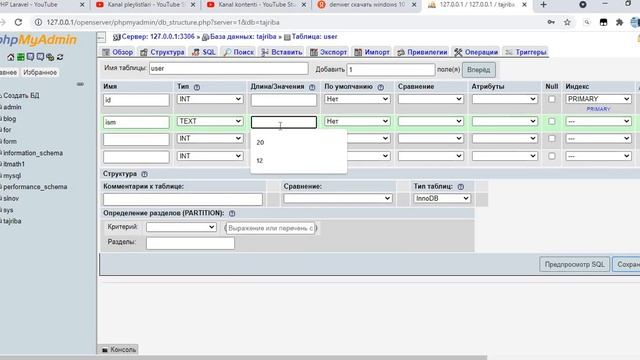
Task: Click the zoom magnifier icon in address bar
Action: pyautogui.click(x=587, y=22)
